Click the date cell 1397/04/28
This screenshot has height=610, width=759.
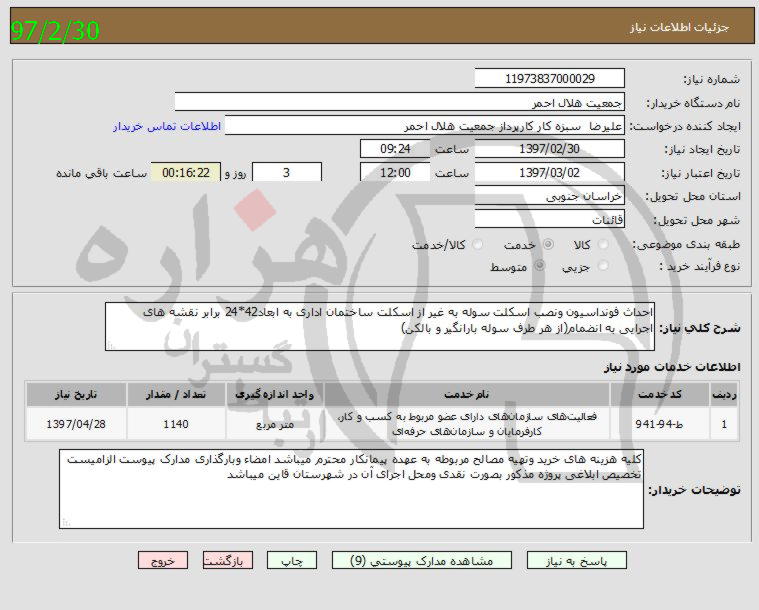[x=76, y=424]
